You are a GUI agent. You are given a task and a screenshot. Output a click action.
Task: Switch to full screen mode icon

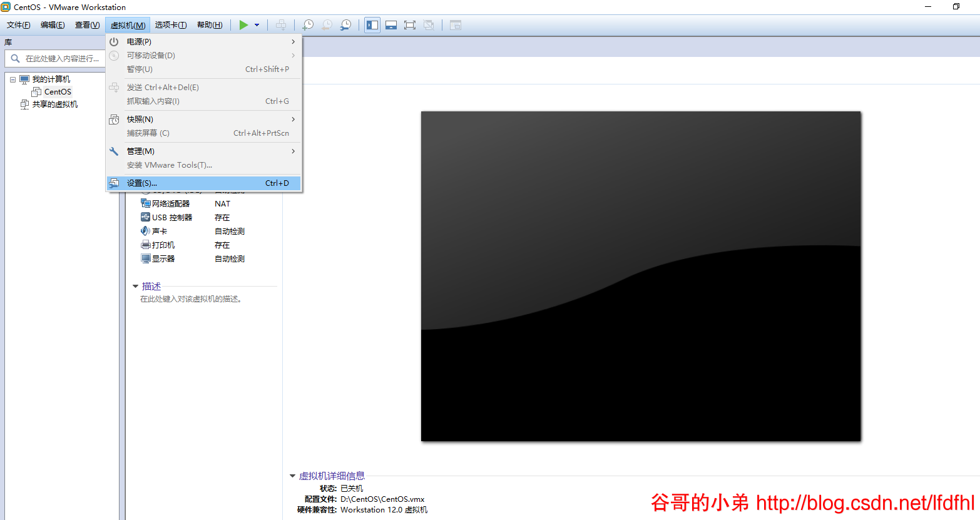(x=409, y=24)
